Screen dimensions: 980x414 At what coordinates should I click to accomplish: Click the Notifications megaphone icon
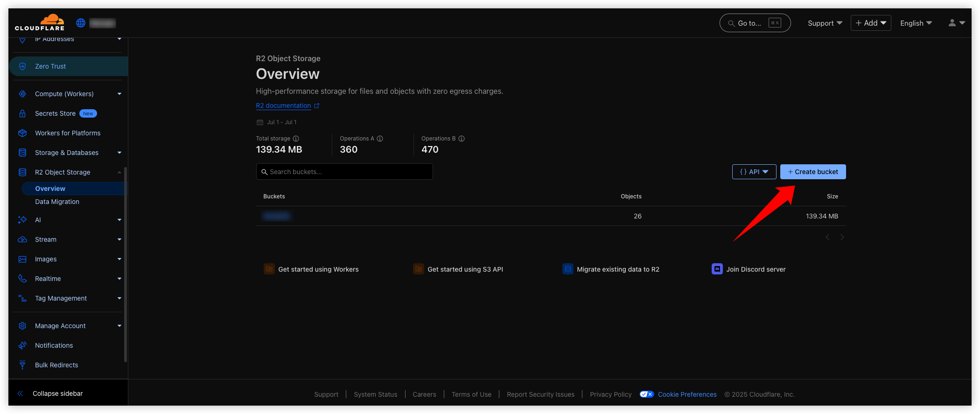[x=22, y=345]
